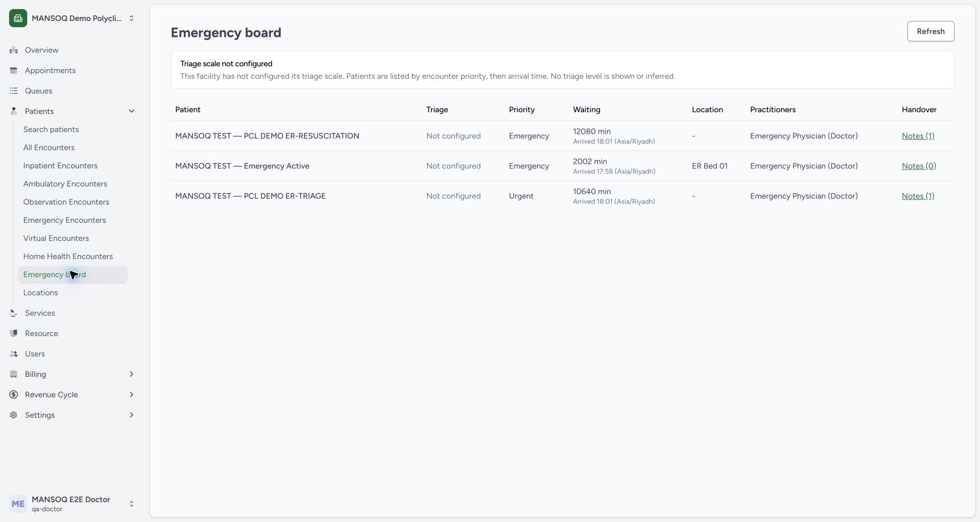Expand the Revenue Cycle submenu chevron
The image size is (980, 522).
[132, 394]
